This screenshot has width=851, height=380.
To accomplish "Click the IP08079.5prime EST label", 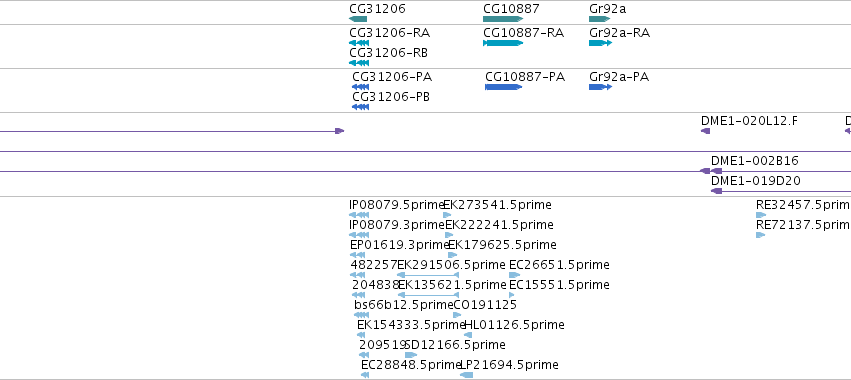I will 397,205.
